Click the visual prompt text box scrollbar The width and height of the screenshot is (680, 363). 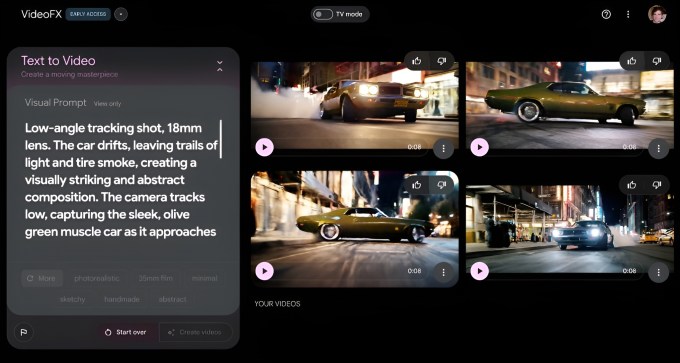click(x=221, y=139)
